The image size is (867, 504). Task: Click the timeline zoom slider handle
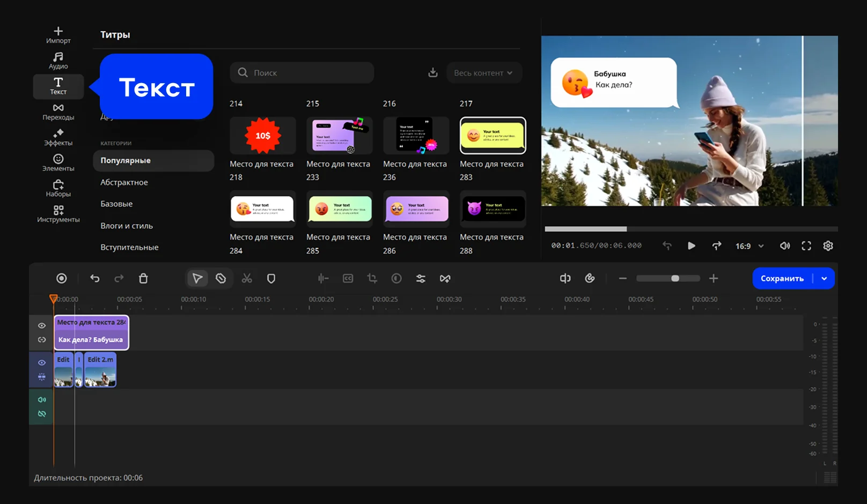click(675, 278)
